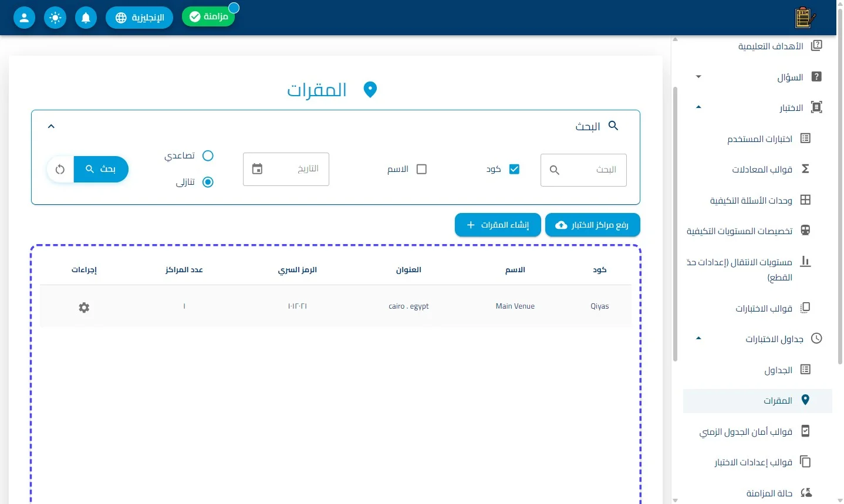Open قوالب أمان الجدول الزمني item
Viewport: 844px width, 504px height.
pos(758,431)
